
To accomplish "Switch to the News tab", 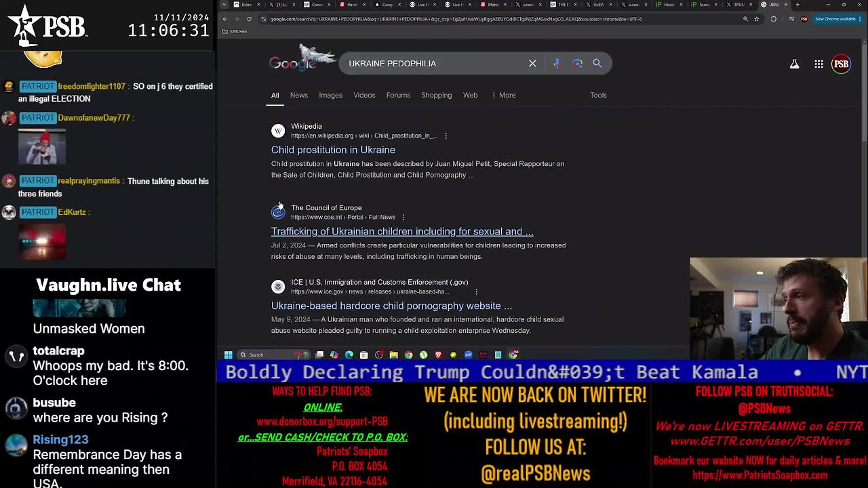I will 299,95.
